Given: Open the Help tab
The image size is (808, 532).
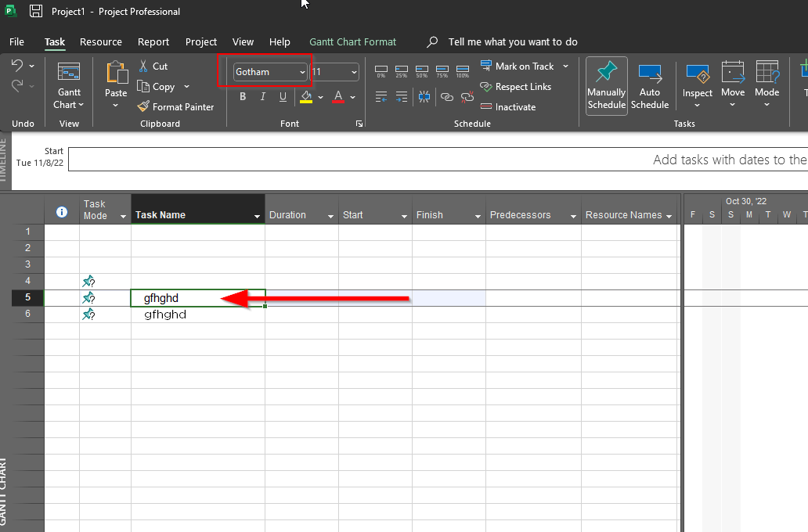Looking at the screenshot, I should [280, 41].
